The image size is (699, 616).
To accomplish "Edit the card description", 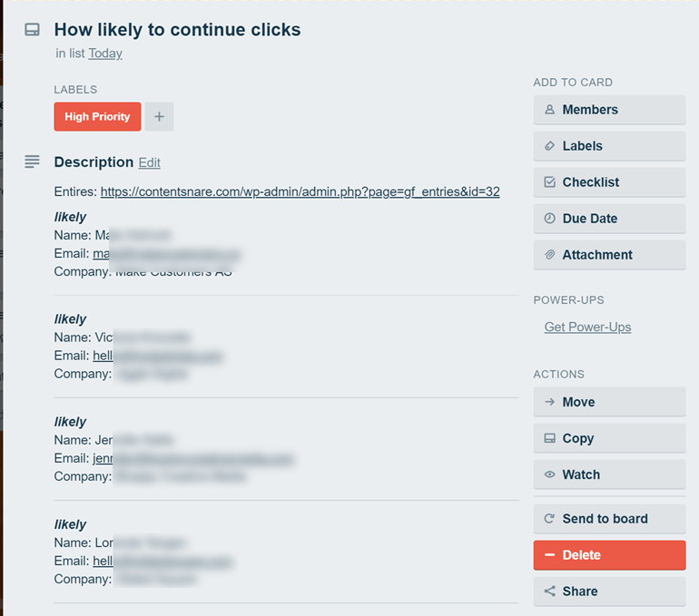I will [x=149, y=162].
